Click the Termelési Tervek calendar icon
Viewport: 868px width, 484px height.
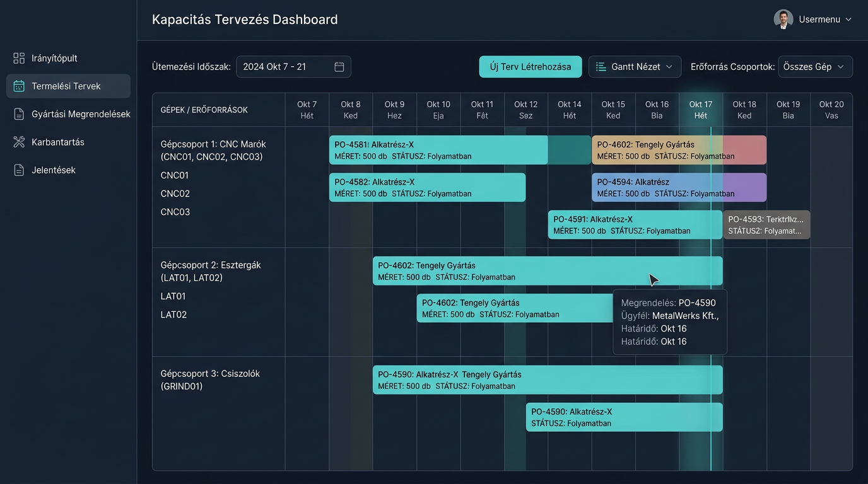(19, 86)
